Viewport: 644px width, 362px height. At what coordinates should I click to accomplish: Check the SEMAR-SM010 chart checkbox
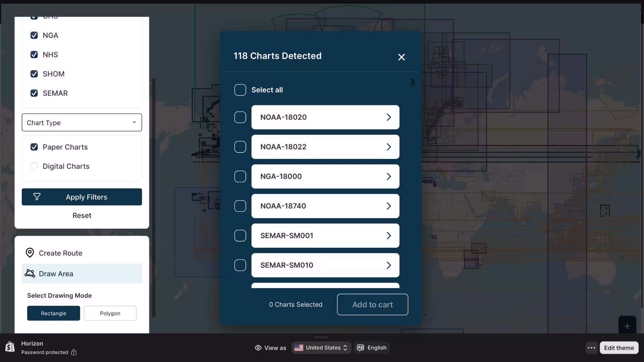pyautogui.click(x=240, y=265)
